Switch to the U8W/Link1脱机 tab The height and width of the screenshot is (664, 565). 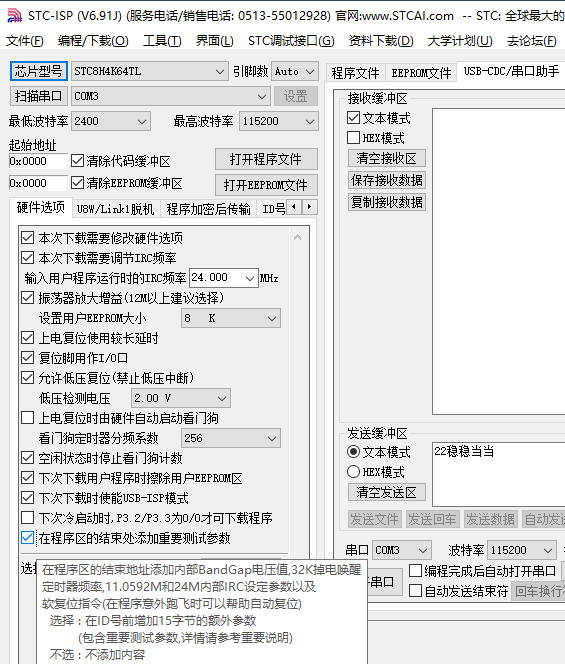coord(115,209)
